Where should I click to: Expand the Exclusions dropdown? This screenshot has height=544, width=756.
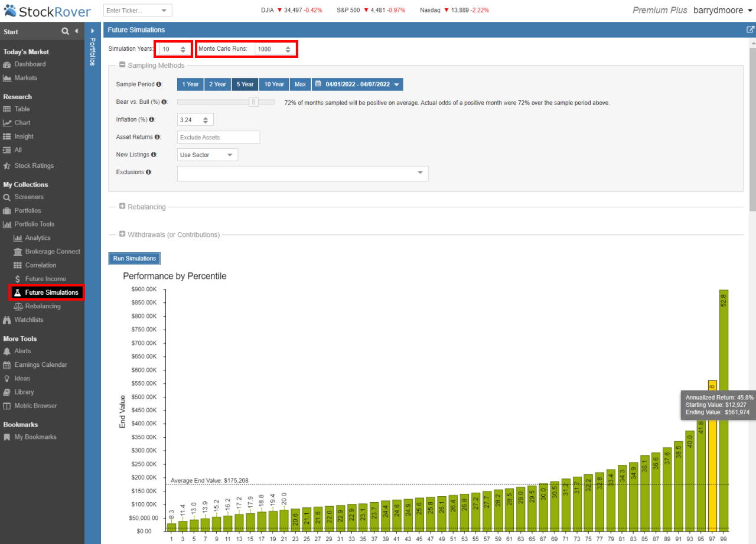coord(419,173)
